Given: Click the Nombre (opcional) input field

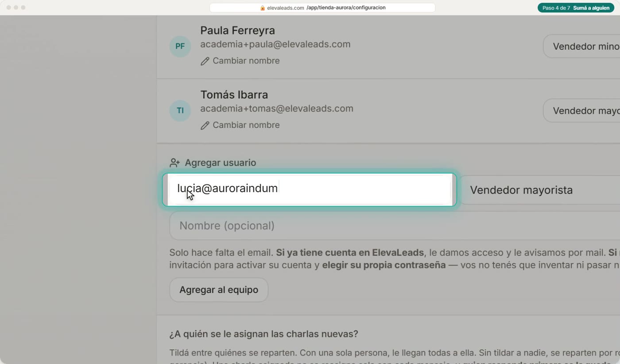Looking at the screenshot, I should tap(395, 226).
